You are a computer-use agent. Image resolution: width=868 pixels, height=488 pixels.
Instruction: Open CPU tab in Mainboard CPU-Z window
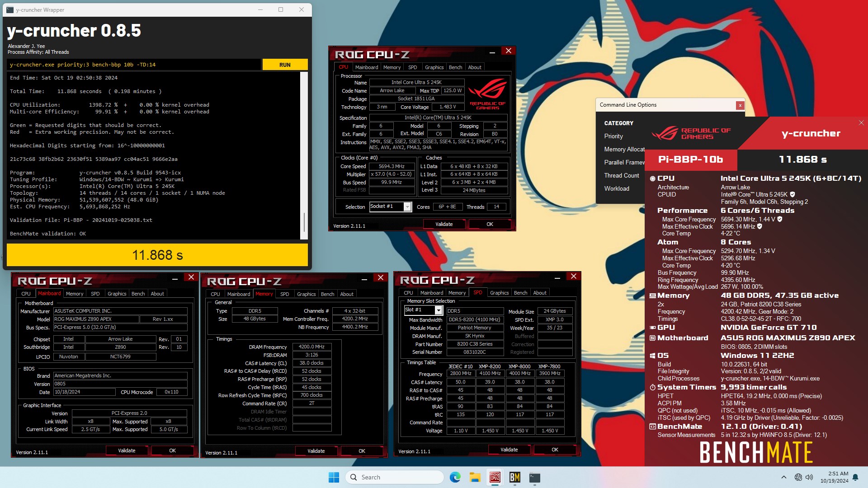[26, 294]
